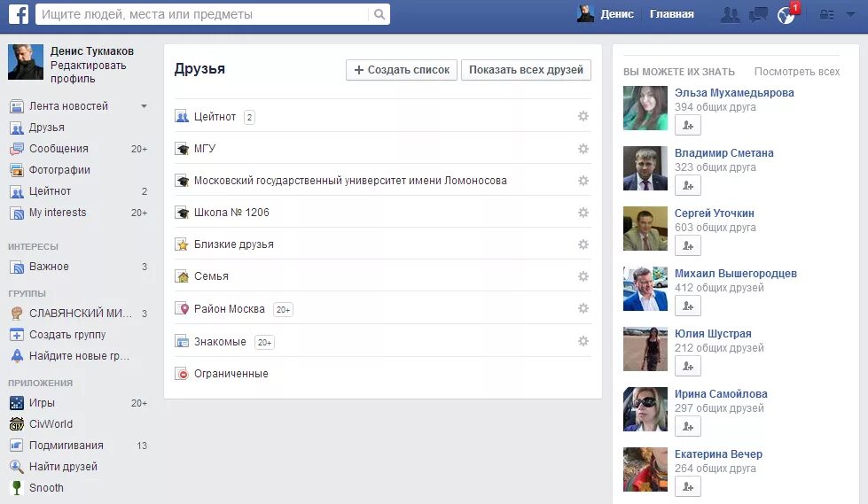Image resolution: width=868 pixels, height=504 pixels.
Task: Click Найдите новые гр... in sidebar
Action: click(79, 356)
